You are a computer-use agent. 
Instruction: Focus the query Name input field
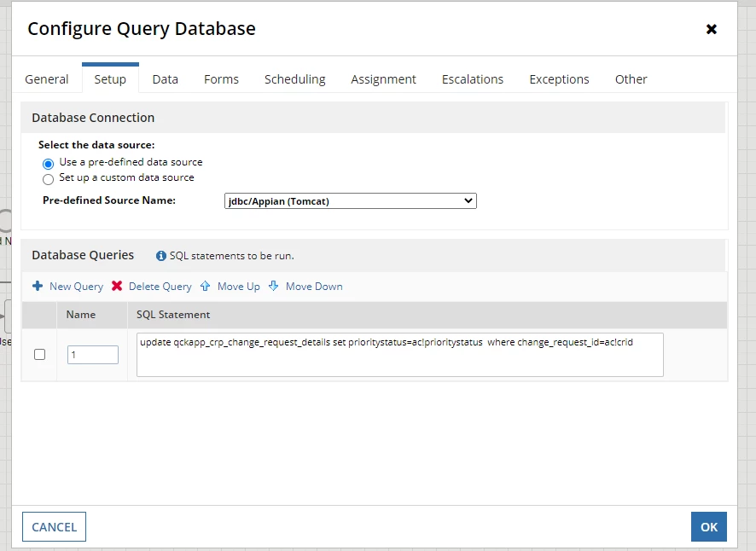92,355
